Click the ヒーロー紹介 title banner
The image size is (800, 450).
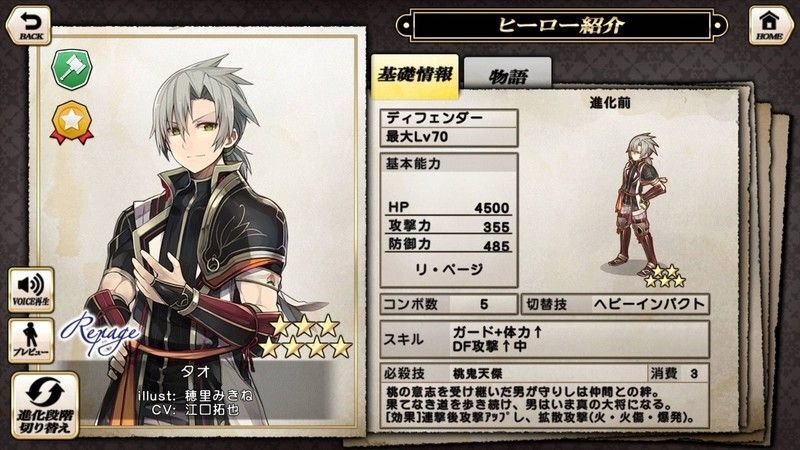point(561,25)
